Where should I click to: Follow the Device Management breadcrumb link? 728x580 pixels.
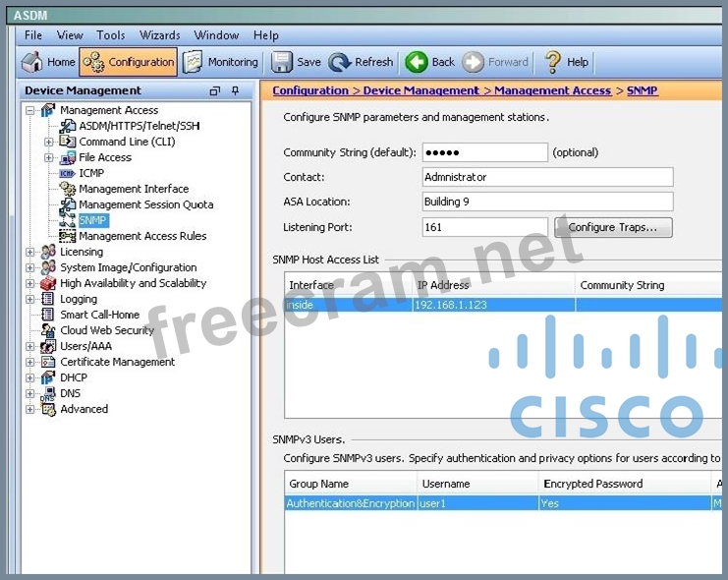(x=420, y=90)
